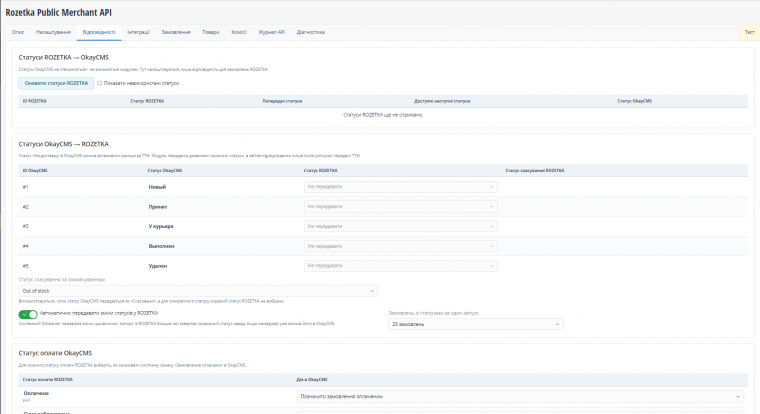The width and height of the screenshot is (760, 414).
Task: Open ROZETKA status dropdown for Принят row
Action: pyautogui.click(x=400, y=207)
